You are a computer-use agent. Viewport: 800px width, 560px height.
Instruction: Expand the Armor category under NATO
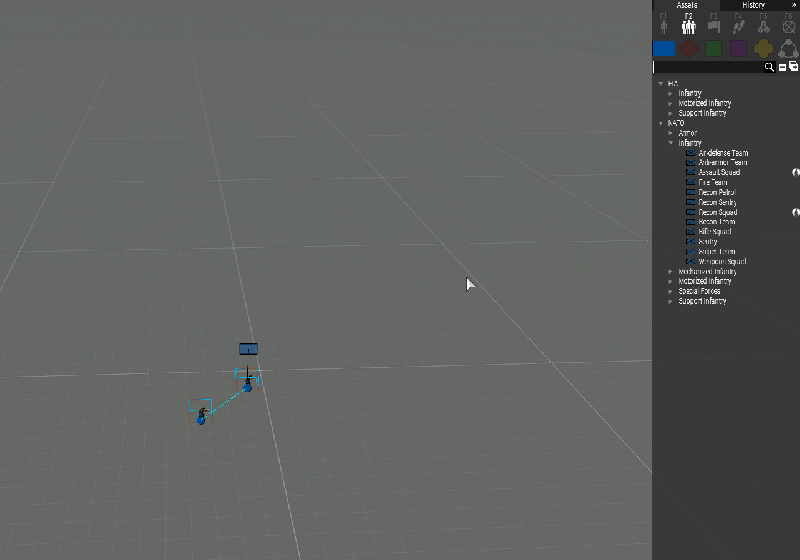(x=670, y=133)
